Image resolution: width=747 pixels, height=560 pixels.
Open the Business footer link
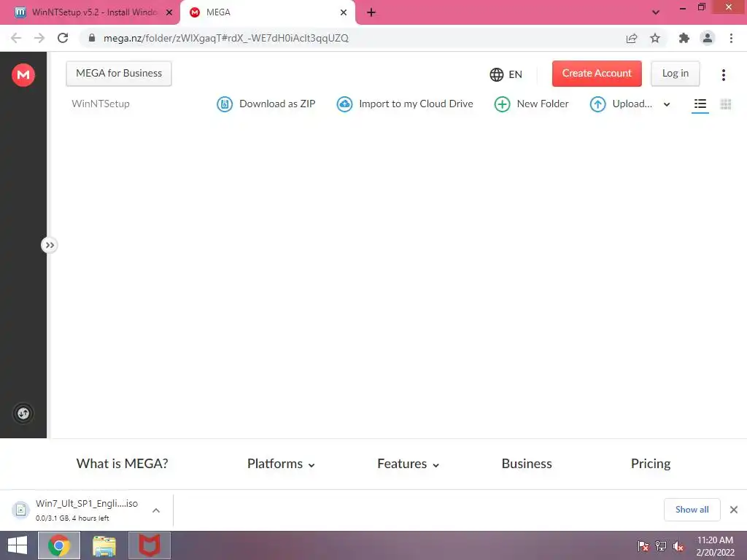click(x=527, y=464)
